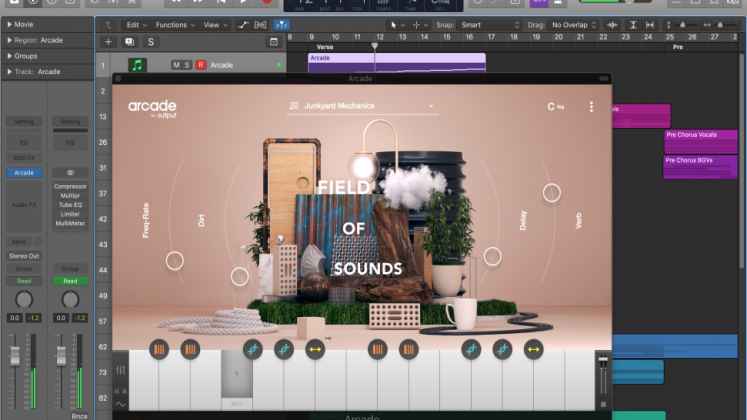Solo the Arcade track
The width and height of the screenshot is (747, 420).
pyautogui.click(x=186, y=65)
